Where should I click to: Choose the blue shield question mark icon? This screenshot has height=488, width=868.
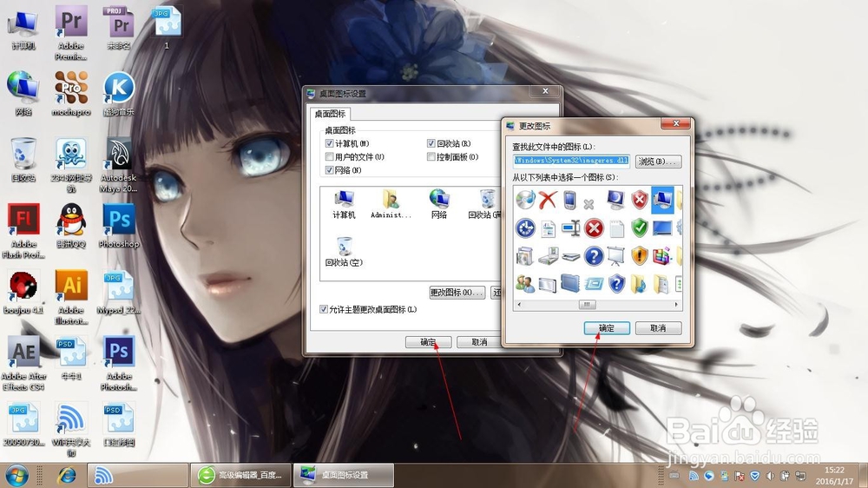616,284
